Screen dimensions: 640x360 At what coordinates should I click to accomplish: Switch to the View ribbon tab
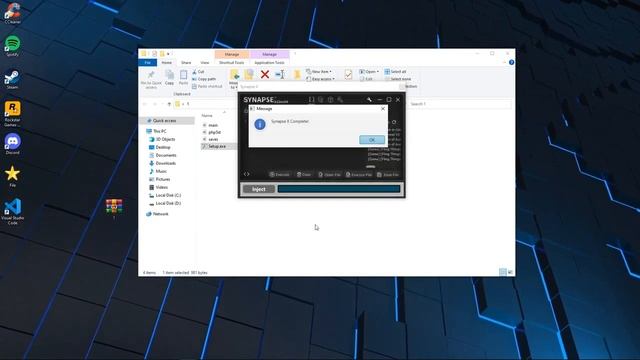pos(205,63)
